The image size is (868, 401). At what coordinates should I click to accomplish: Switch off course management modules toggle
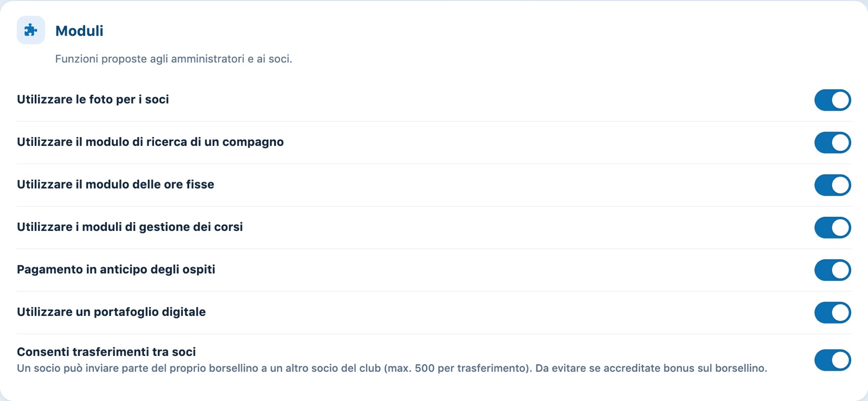tap(833, 228)
